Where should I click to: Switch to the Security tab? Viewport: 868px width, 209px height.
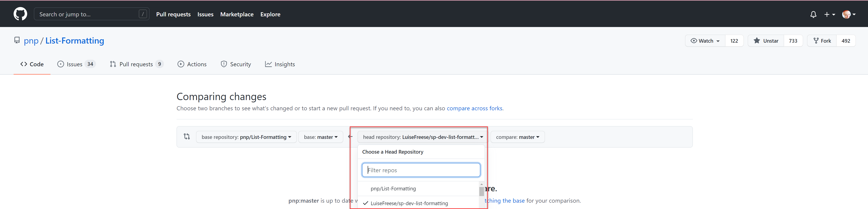coord(235,64)
